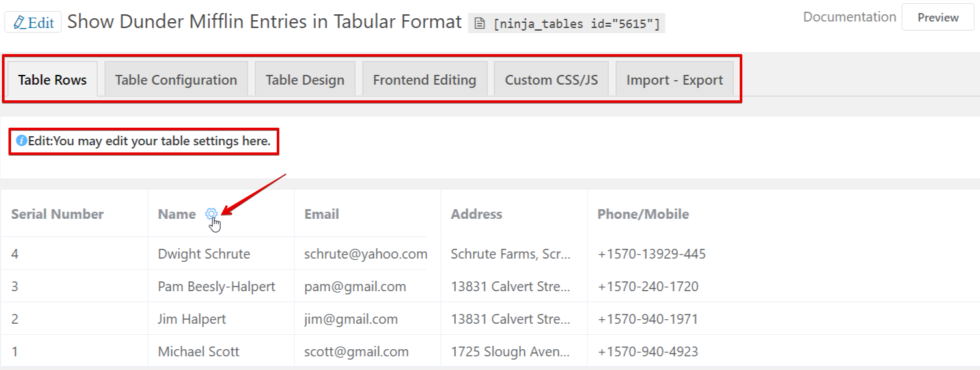Viewport: 980px width, 370px height.
Task: Open the Table Configuration tab
Action: 176,80
